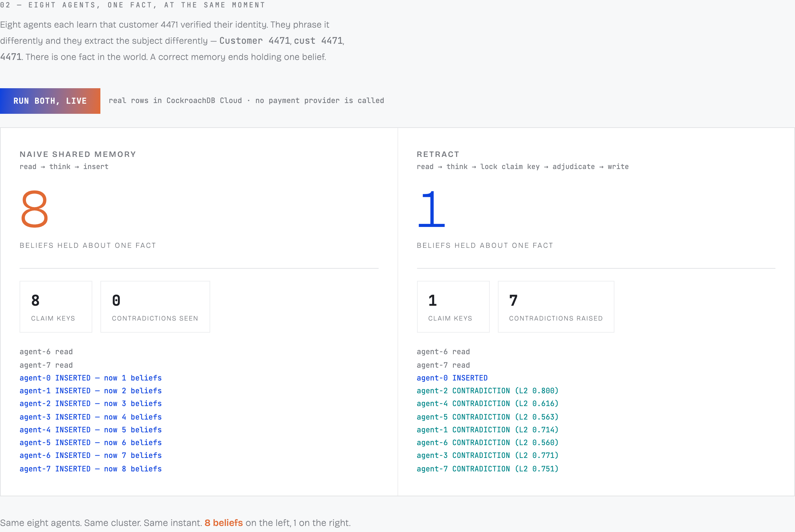Click the 'cust 4471' code snippet
The width and height of the screenshot is (795, 532).
(318, 41)
